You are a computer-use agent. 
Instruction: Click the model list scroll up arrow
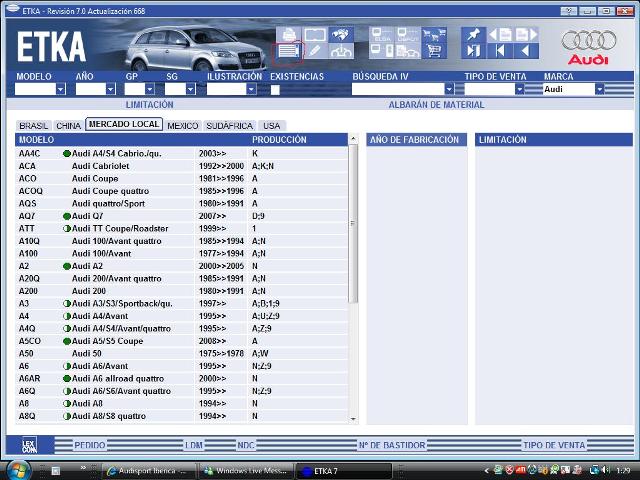(353, 139)
